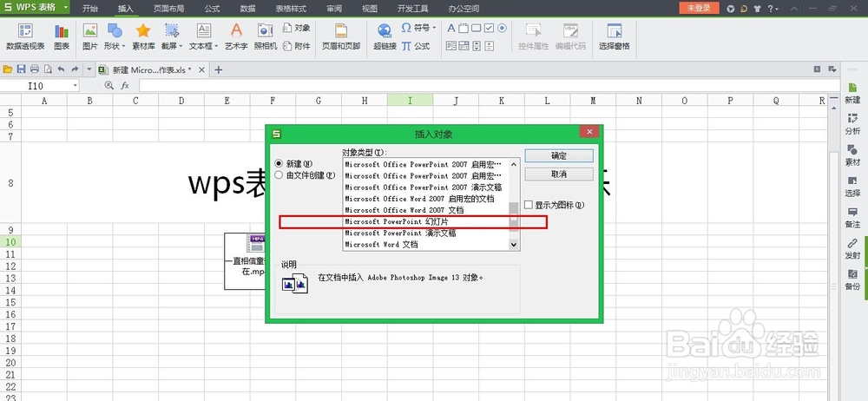Switch to the 审阅 ribbon tab
Viewport: 868px width, 401px height.
[x=334, y=9]
